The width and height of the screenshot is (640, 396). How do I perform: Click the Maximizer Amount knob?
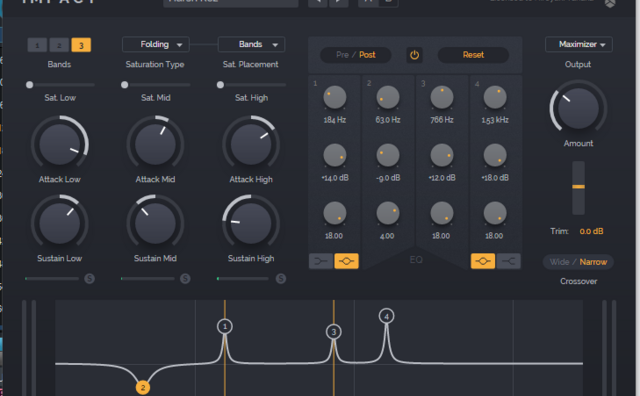coord(578,108)
